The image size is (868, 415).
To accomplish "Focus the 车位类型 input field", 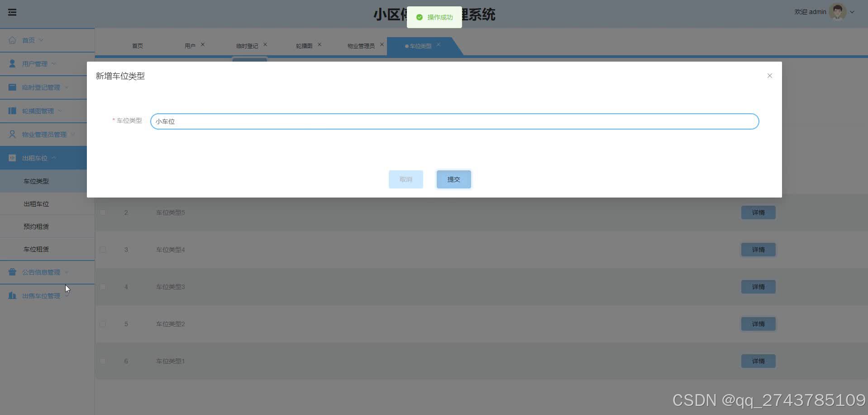I will [x=455, y=121].
